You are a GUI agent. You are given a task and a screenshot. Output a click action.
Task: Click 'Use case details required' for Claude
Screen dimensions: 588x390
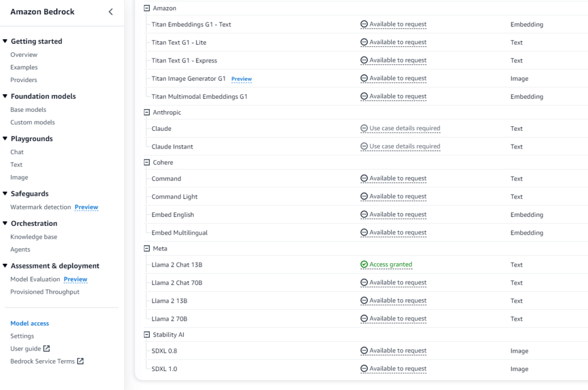(x=405, y=128)
